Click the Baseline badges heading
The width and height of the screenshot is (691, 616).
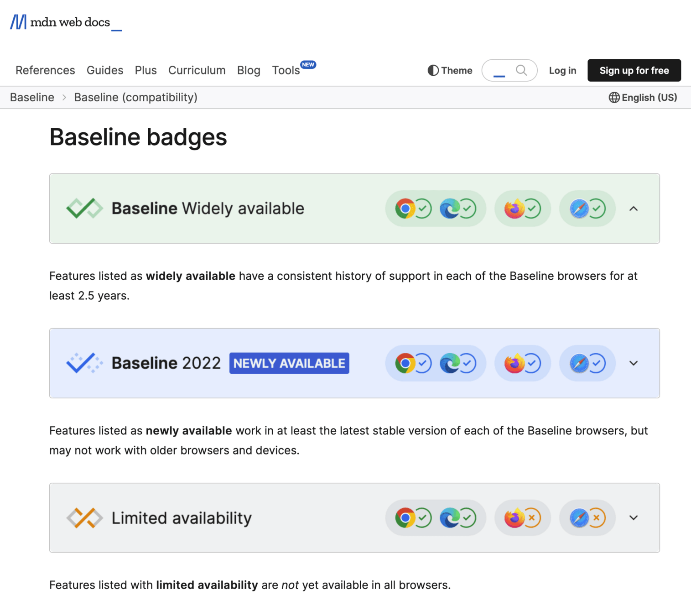click(138, 137)
